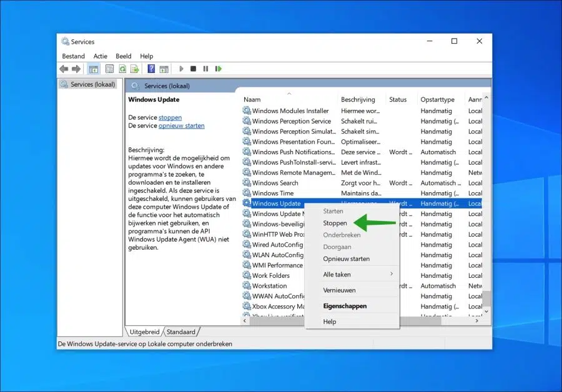Click the Pause service icon

coord(205,69)
